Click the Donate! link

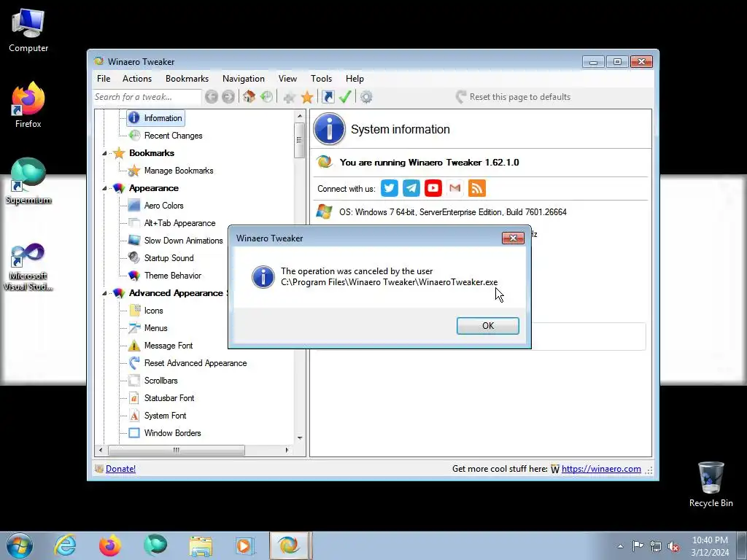pyautogui.click(x=120, y=469)
